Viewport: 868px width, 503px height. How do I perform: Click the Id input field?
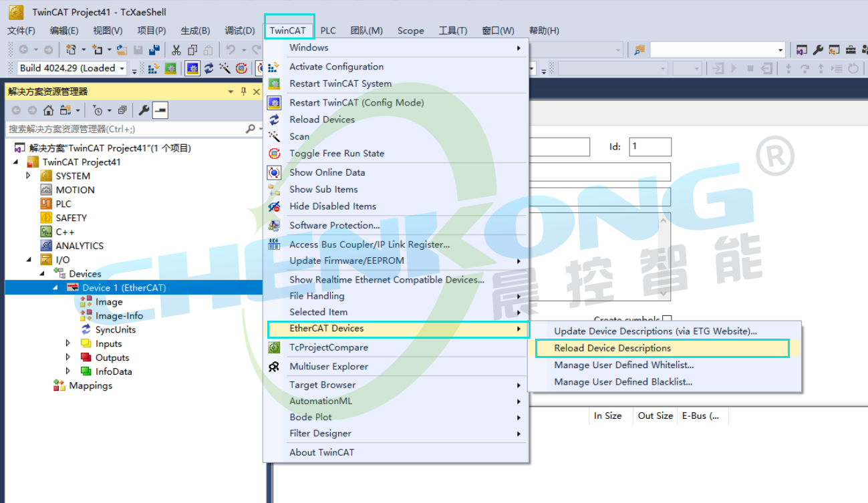pos(650,147)
